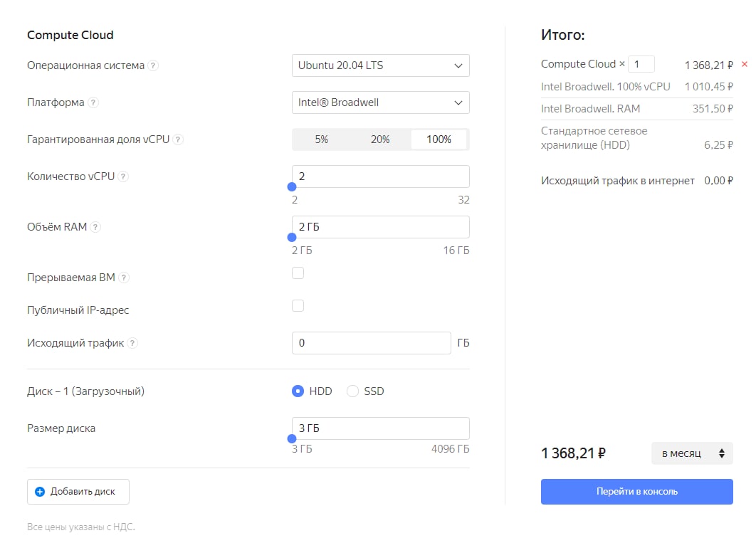Click the RAM size slider handle
Viewport: 756px width, 543px height.
[x=292, y=238]
